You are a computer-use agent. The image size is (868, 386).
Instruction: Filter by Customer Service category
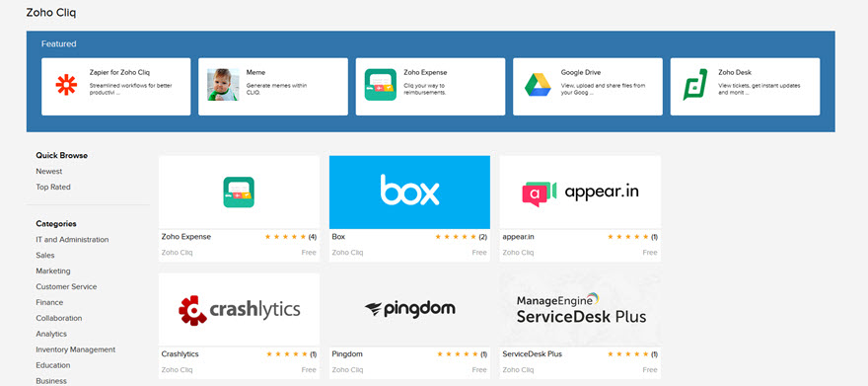click(66, 287)
